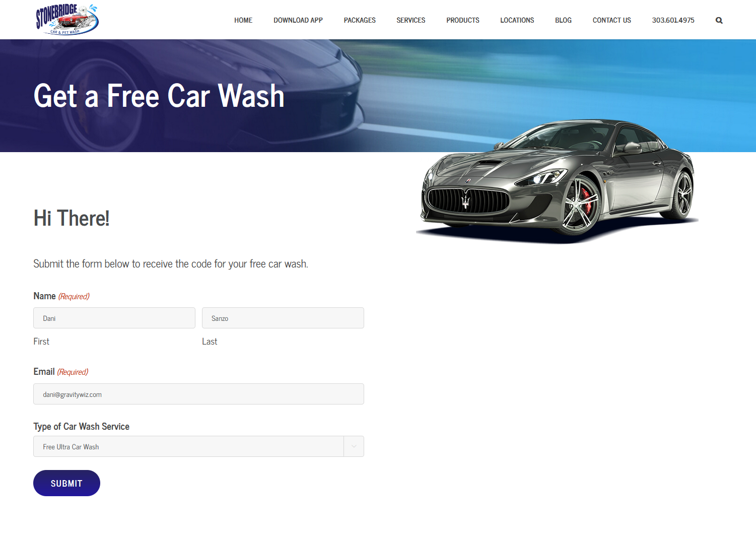Viewport: 756px width, 538px height.
Task: Click the Name (Required) label
Action: pyautogui.click(x=61, y=296)
